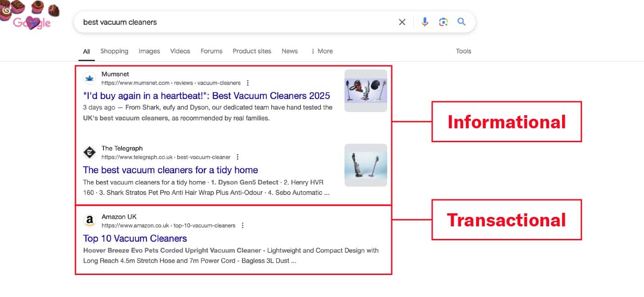
Task: Click the telegraph.co.uk best-vacuum-cleaner URL
Action: (166, 157)
